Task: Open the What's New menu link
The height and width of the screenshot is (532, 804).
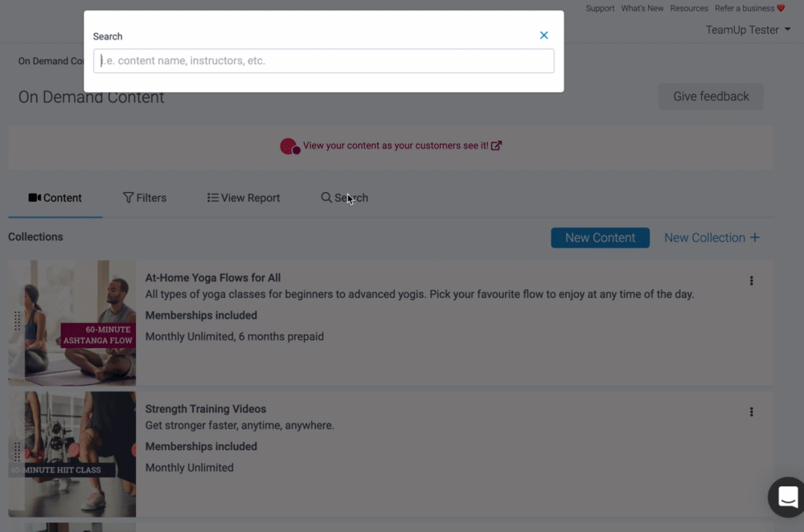Action: 642,8
